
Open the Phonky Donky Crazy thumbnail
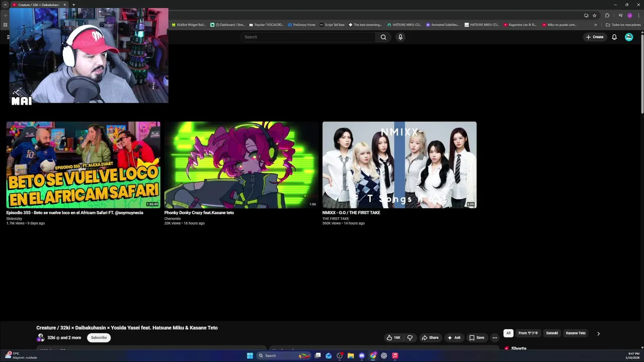(x=242, y=165)
